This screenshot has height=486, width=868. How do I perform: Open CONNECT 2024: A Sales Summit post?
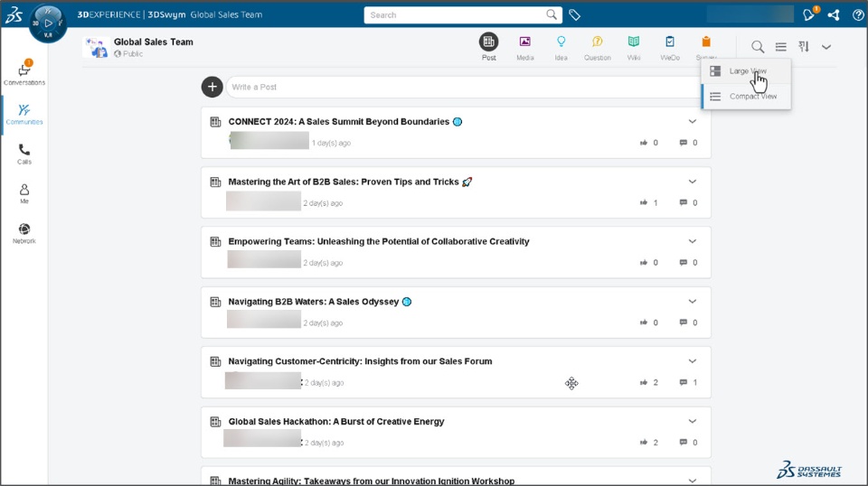339,122
